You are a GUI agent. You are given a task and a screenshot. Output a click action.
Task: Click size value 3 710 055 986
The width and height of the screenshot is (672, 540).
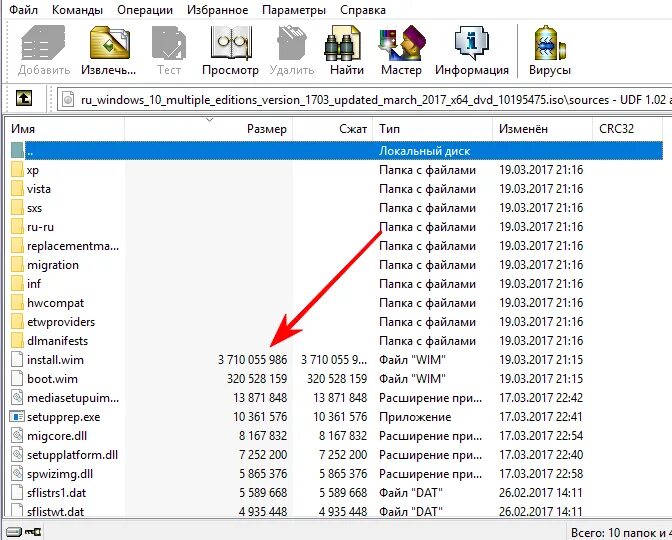(x=252, y=360)
